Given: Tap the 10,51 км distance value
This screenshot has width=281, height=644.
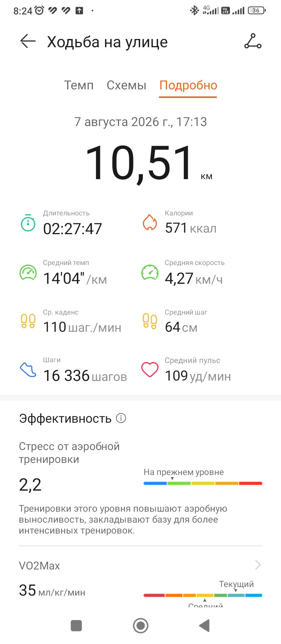Looking at the screenshot, I should coord(149,163).
